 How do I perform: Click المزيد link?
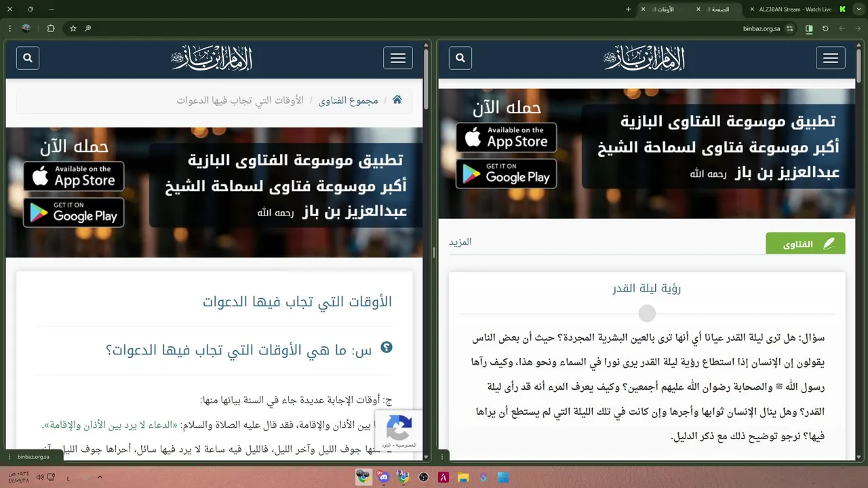coord(460,242)
